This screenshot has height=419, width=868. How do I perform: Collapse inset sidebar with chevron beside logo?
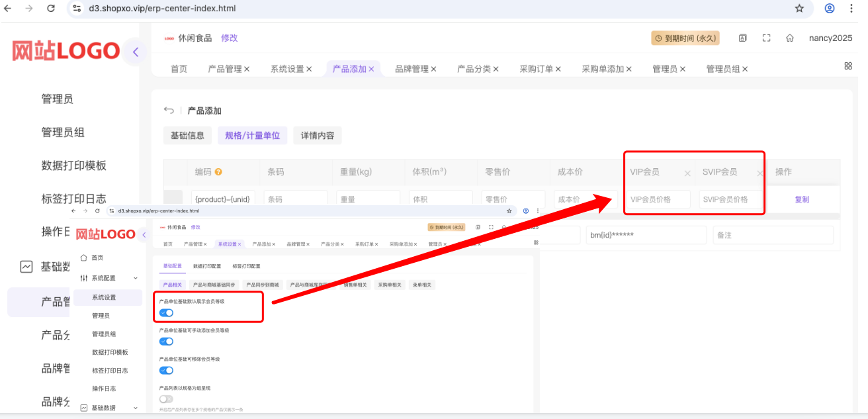pos(144,234)
